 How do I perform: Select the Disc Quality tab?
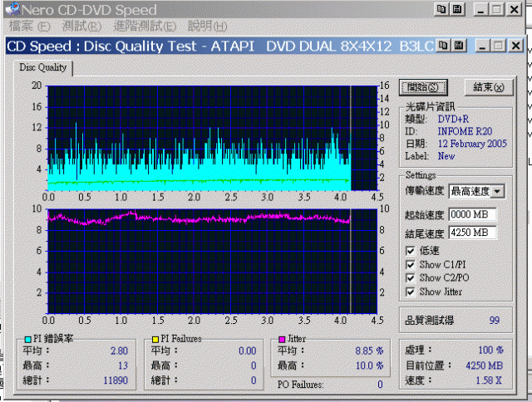click(43, 67)
